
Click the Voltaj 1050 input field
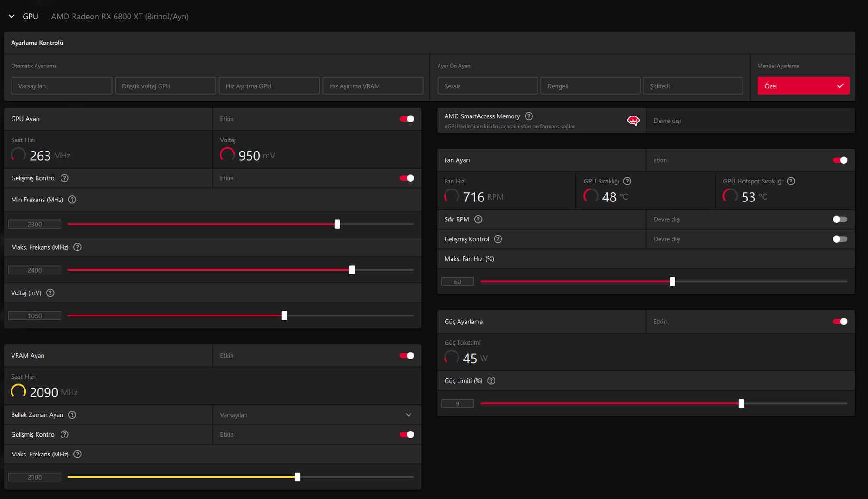click(x=35, y=316)
